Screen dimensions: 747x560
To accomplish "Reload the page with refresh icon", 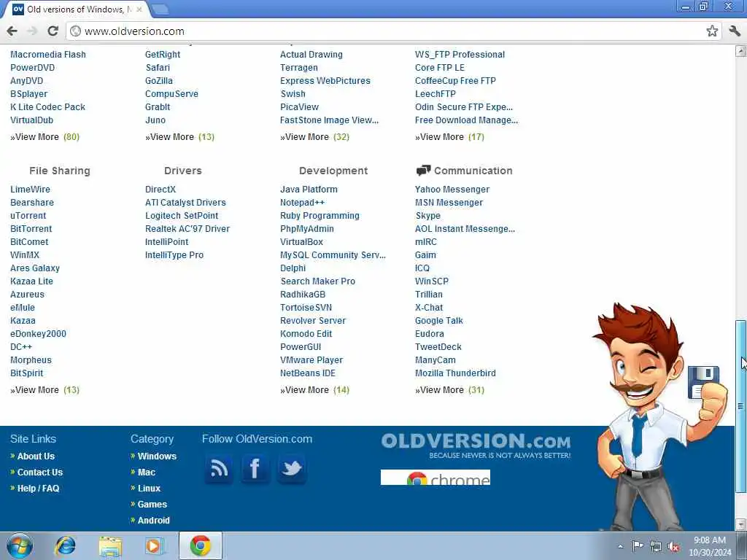I will [x=53, y=31].
